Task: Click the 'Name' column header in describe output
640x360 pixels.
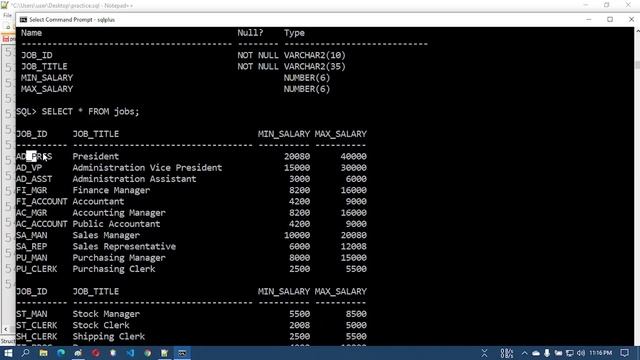Action: [x=31, y=33]
